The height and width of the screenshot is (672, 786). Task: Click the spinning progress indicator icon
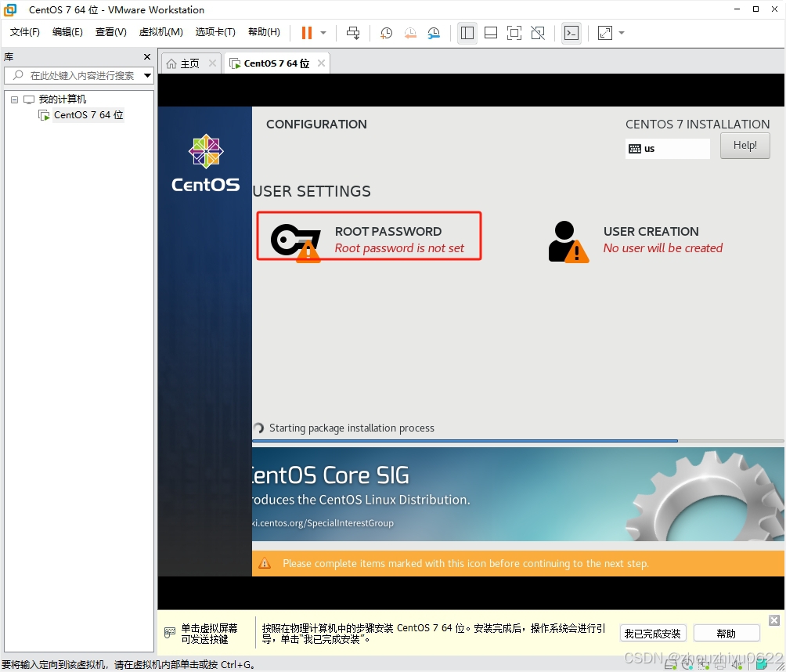258,428
